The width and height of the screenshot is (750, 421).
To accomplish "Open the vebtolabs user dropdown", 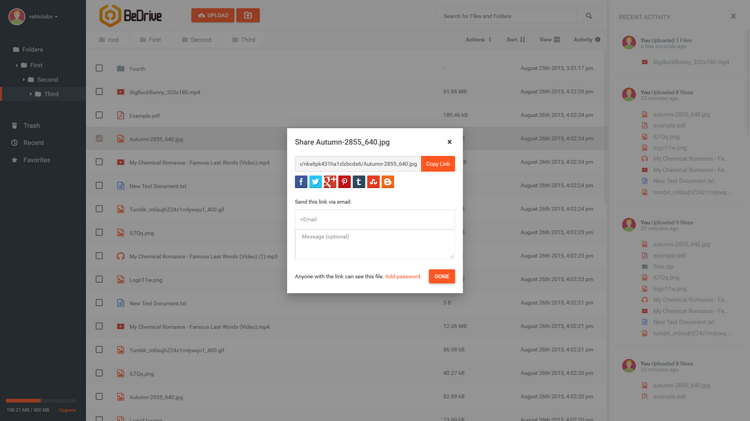I will tap(43, 16).
